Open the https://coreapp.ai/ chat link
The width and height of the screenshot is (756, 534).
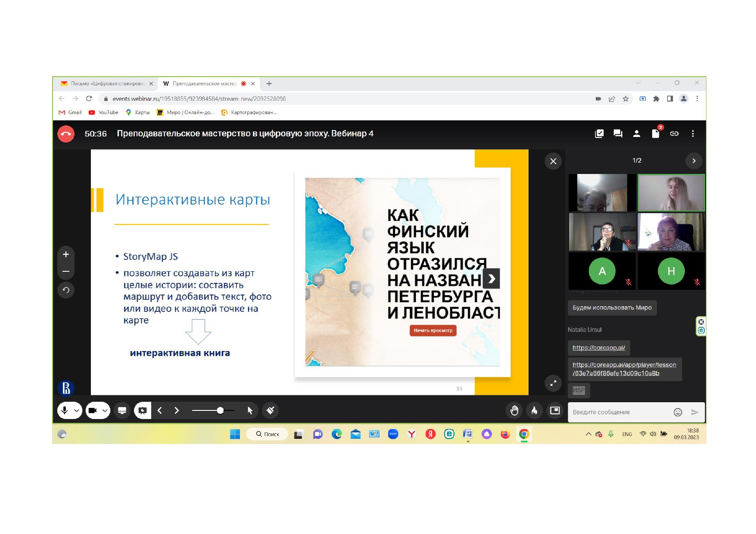tap(598, 348)
